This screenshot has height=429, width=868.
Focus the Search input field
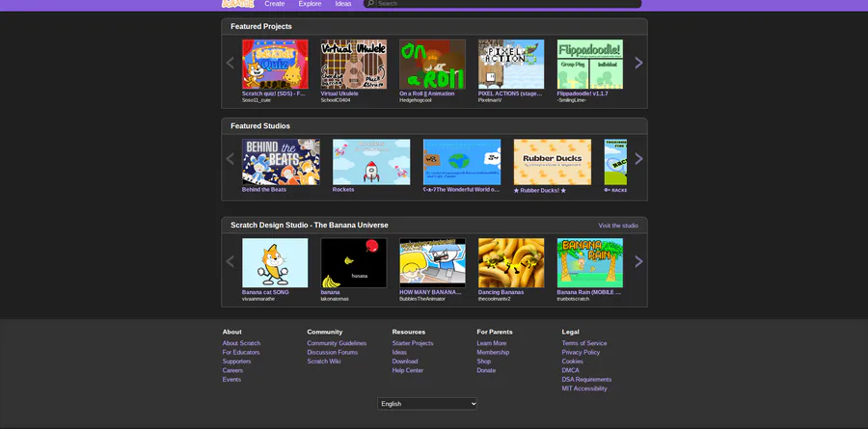click(x=508, y=3)
